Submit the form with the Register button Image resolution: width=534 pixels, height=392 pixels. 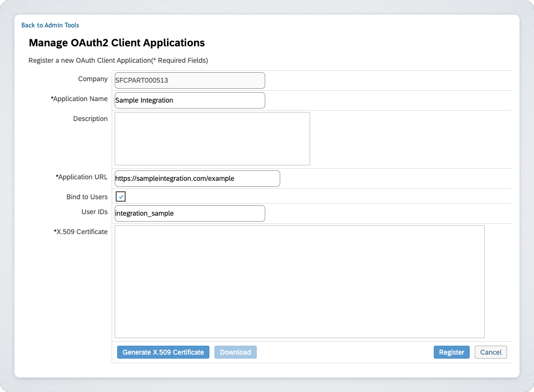pos(451,352)
